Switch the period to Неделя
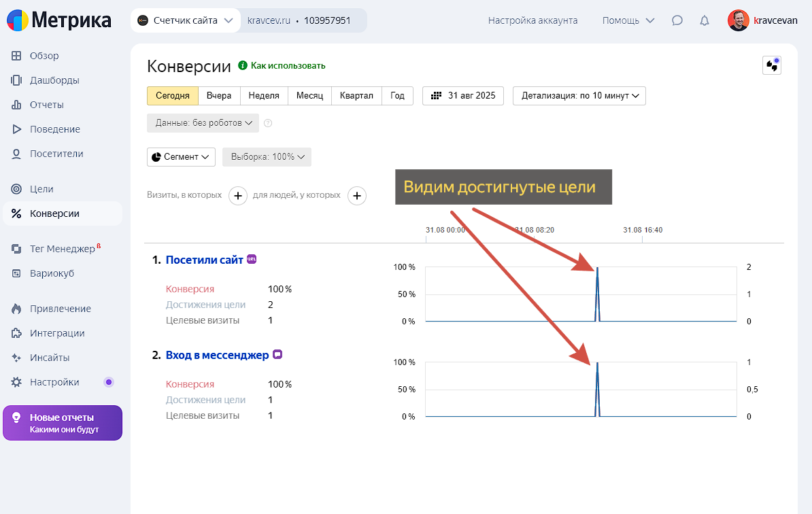 click(x=264, y=96)
